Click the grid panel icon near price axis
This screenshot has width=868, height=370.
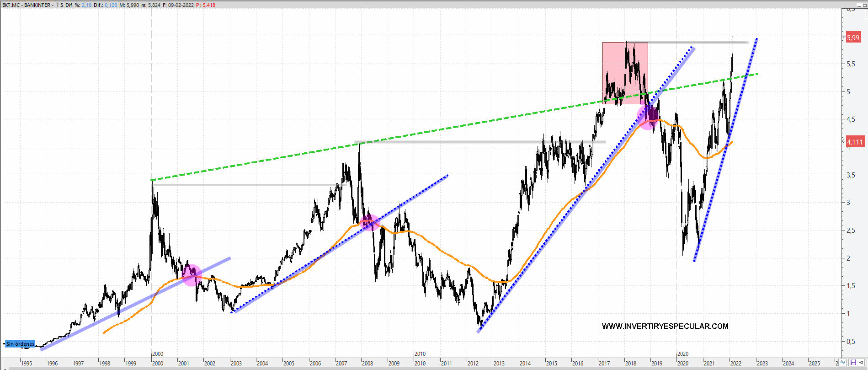coord(866,15)
